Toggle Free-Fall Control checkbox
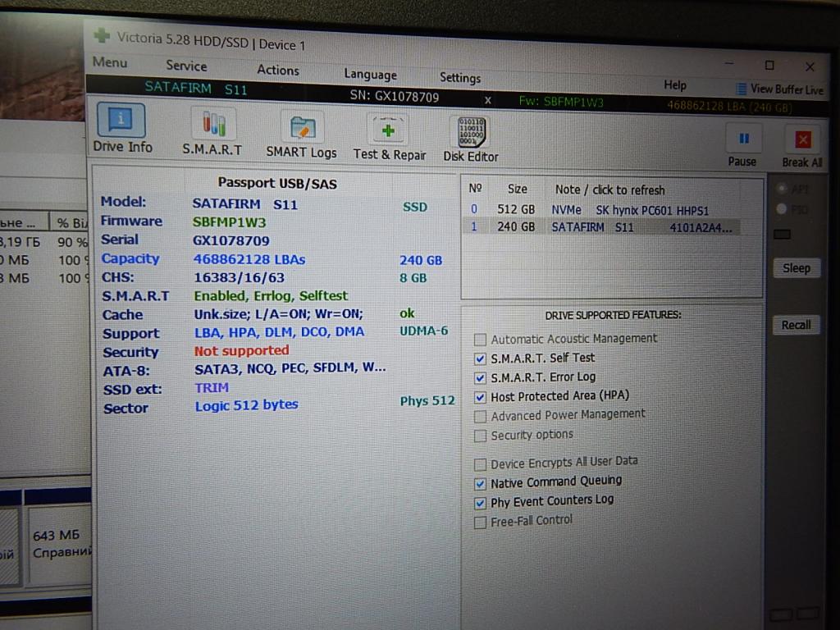This screenshot has width=840, height=630. pos(480,523)
